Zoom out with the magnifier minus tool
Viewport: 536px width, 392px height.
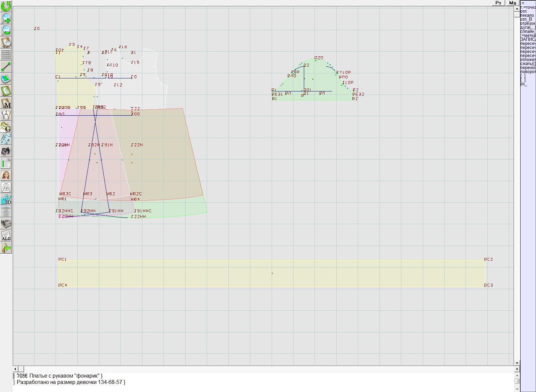click(6, 30)
